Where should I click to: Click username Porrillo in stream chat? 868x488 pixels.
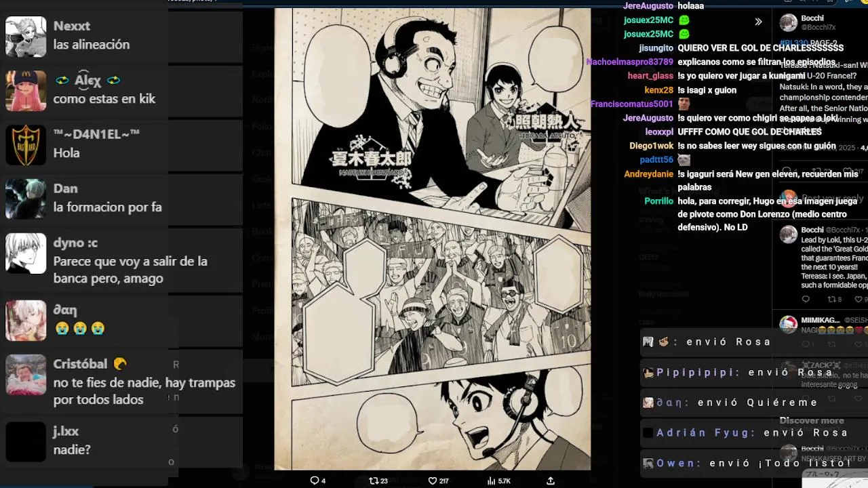coord(658,201)
